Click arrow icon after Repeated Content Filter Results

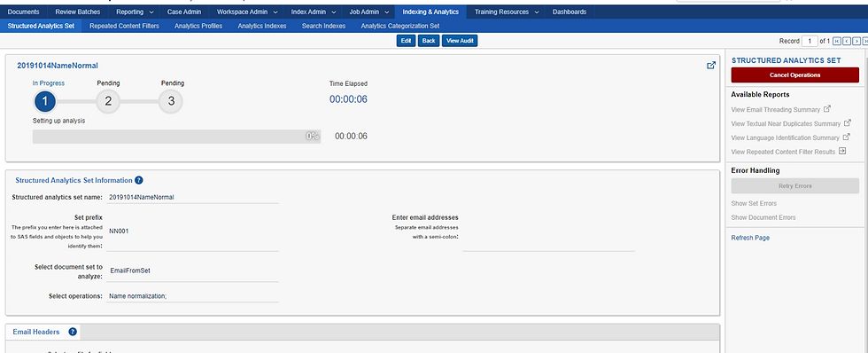coord(842,151)
